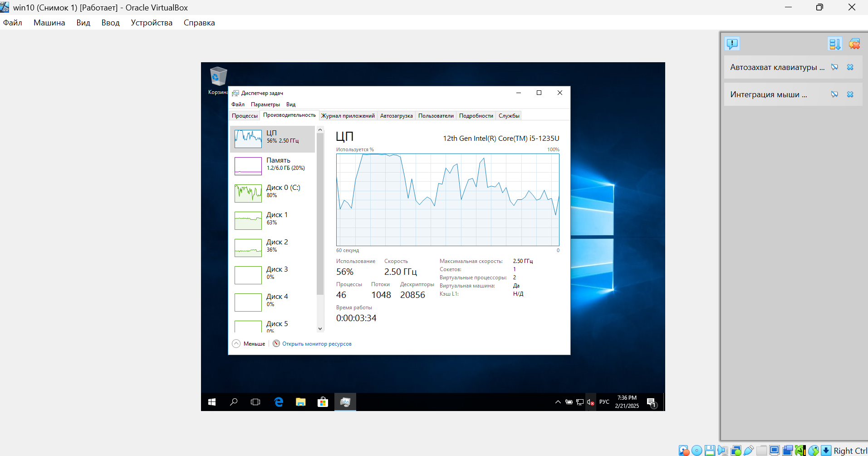Open the guest Windows Start menu
Viewport: 868px width, 456px height.
tap(212, 402)
